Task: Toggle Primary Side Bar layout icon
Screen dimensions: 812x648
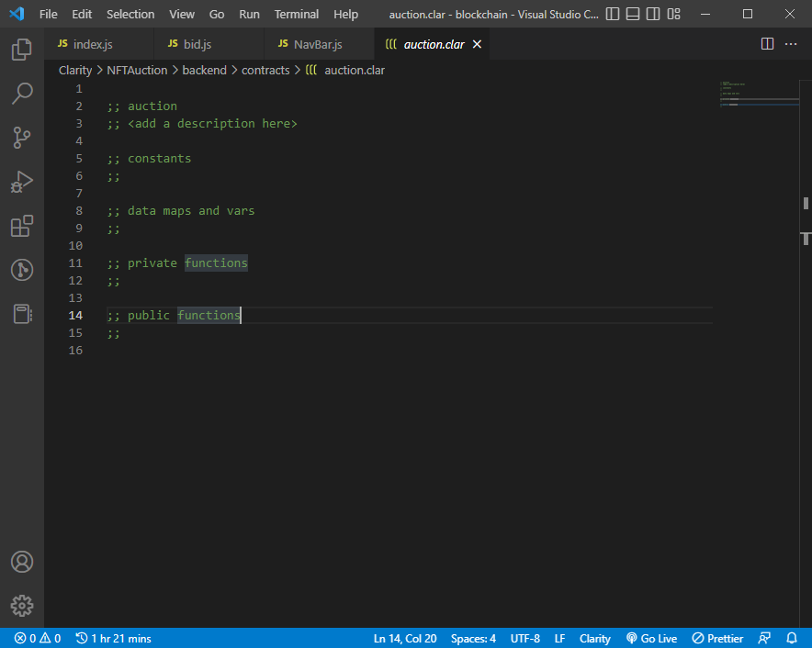Action: [612, 14]
